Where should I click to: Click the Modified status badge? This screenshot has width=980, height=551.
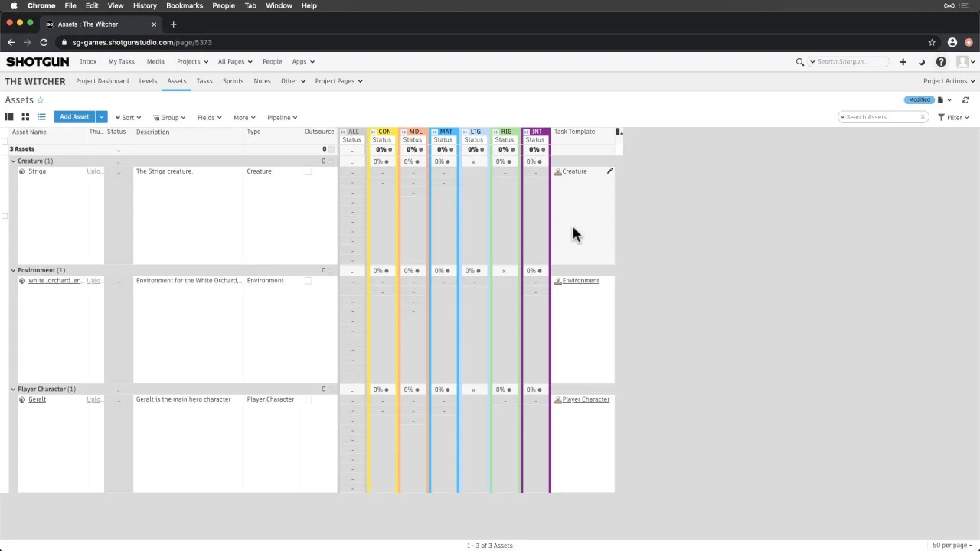click(920, 100)
